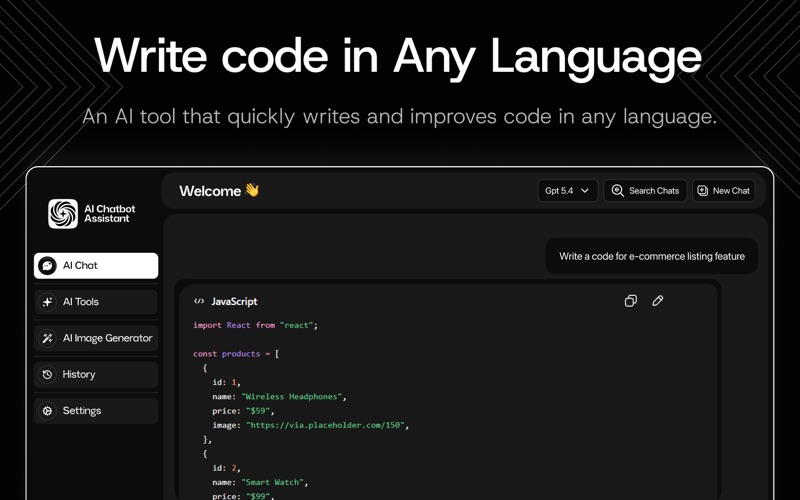800x500 pixels.
Task: Click the Search Chats button
Action: pos(645,190)
